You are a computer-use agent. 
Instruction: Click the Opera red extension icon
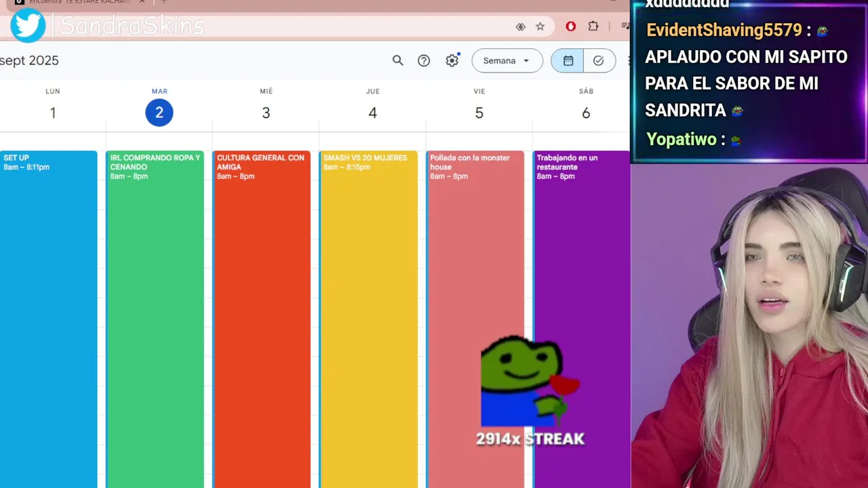(571, 26)
